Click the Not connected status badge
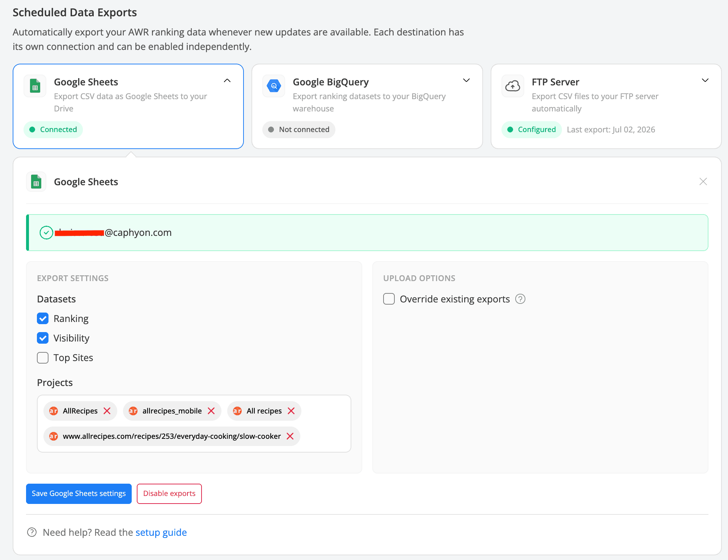The height and width of the screenshot is (560, 728). click(299, 130)
